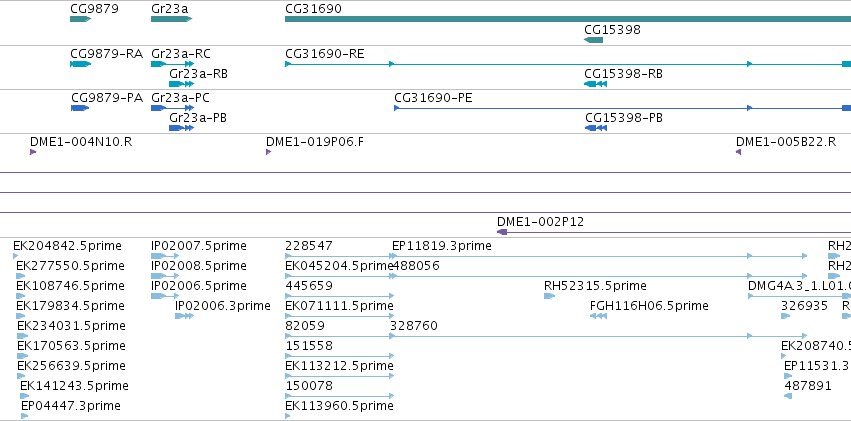Select the CG9879-RA transcript arrow glyph
Image resolution: width=851 pixels, height=421 pixels.
[80, 64]
